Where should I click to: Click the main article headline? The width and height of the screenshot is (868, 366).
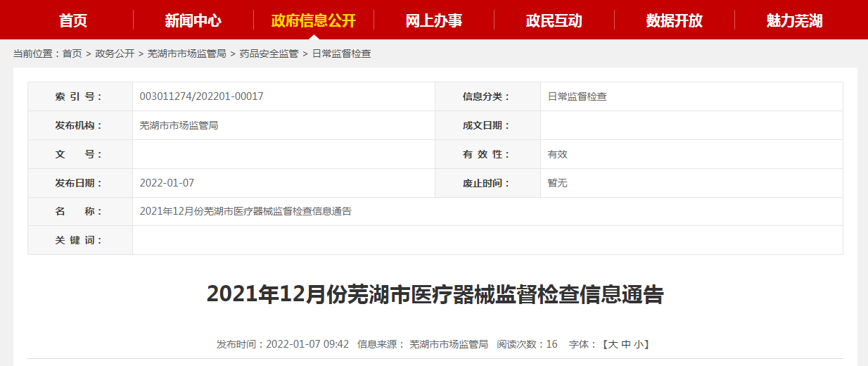(435, 294)
